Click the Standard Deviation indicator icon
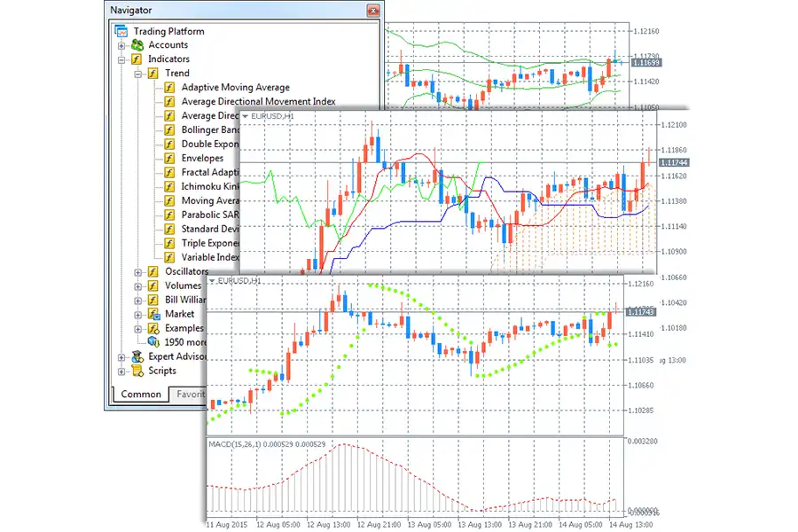This screenshot has height=532, width=798. [x=169, y=229]
